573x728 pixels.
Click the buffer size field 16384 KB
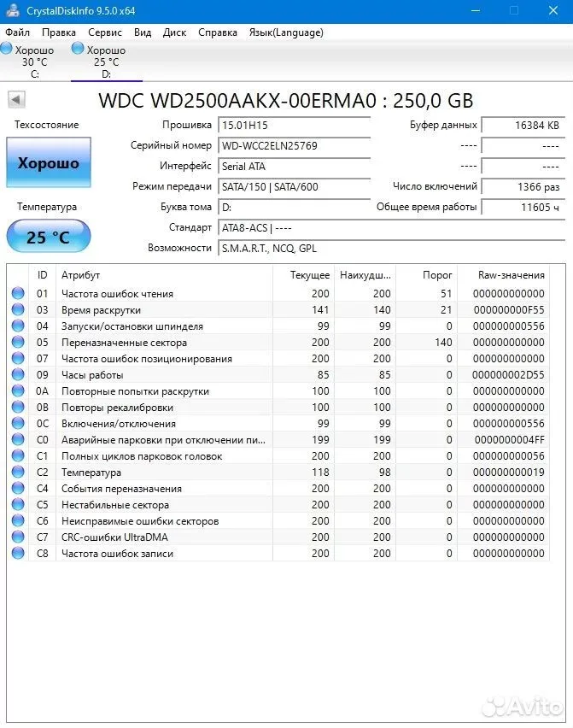(x=523, y=125)
